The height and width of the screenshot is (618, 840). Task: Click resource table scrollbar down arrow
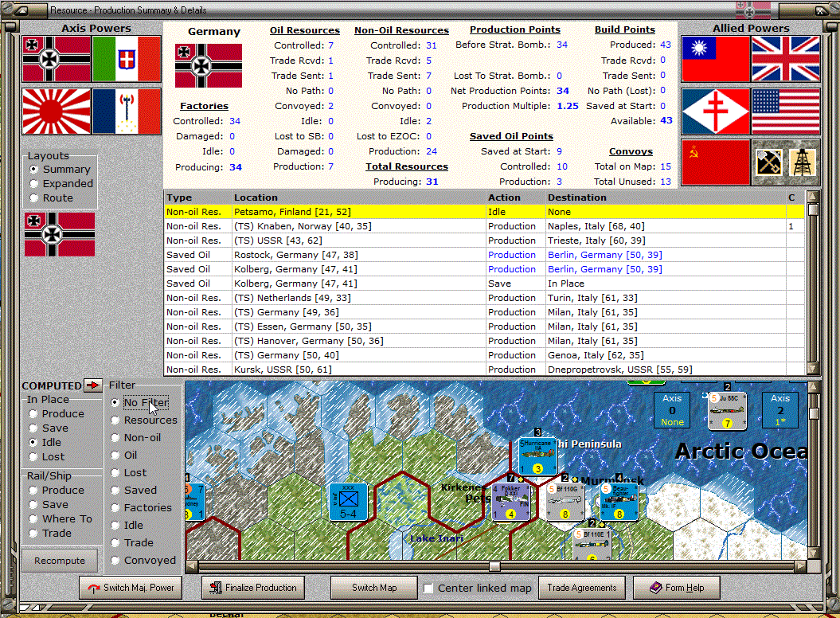pos(813,368)
